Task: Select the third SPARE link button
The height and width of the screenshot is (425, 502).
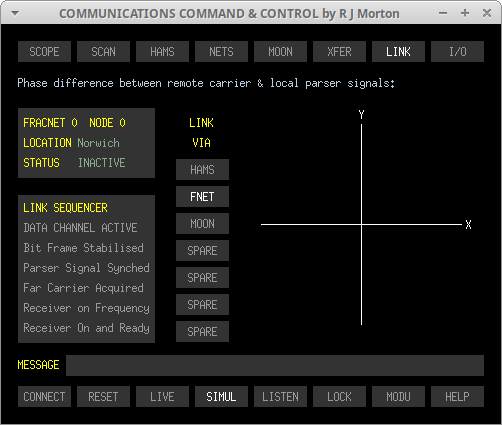Action: (202, 305)
